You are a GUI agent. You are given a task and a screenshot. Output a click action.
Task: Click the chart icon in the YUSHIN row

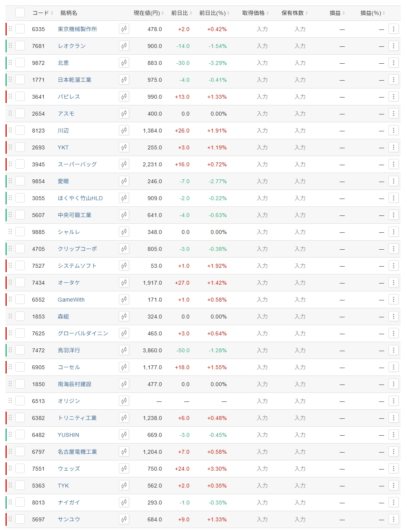124,435
